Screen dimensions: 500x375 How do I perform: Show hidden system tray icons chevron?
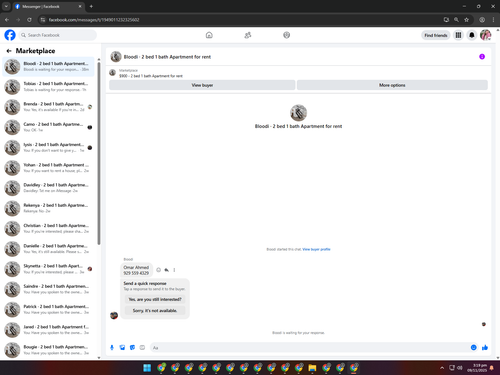point(442,368)
